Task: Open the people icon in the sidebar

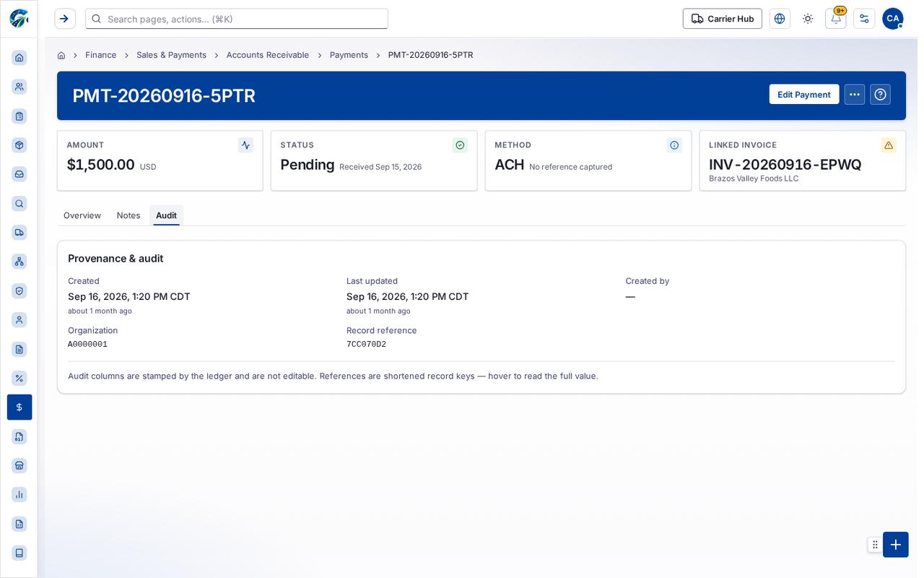Action: click(19, 87)
